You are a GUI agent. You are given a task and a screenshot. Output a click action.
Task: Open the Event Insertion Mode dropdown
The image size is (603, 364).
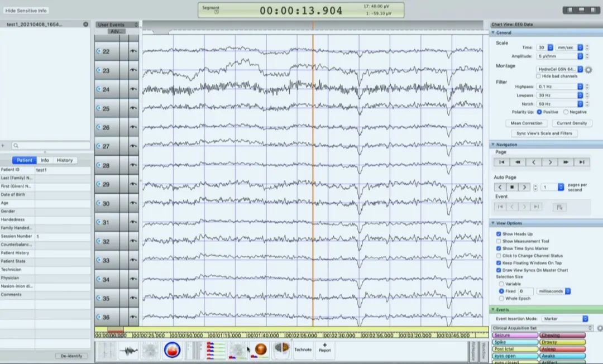pyautogui.click(x=565, y=319)
